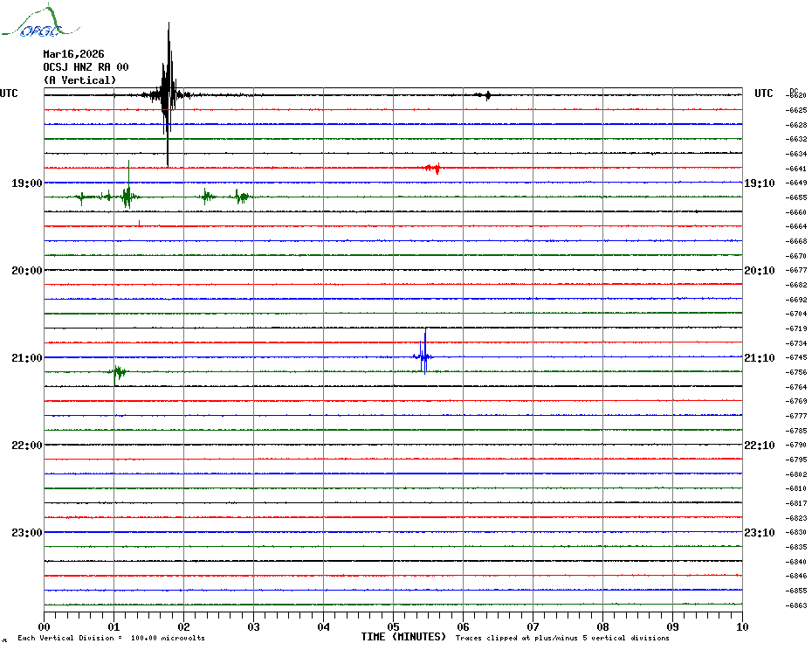Select the green burst below the 21:00 trace
Image resolution: width=812 pixels, height=650 pixels.
tap(117, 373)
